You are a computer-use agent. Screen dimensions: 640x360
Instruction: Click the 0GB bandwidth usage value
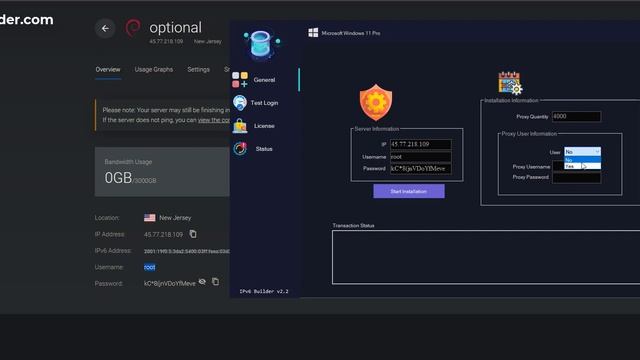click(118, 178)
